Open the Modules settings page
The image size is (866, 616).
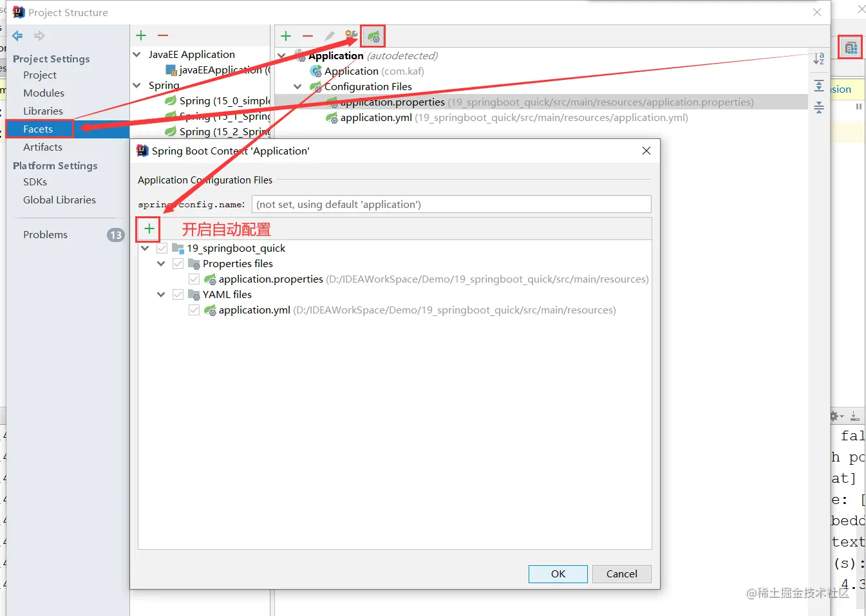[44, 93]
